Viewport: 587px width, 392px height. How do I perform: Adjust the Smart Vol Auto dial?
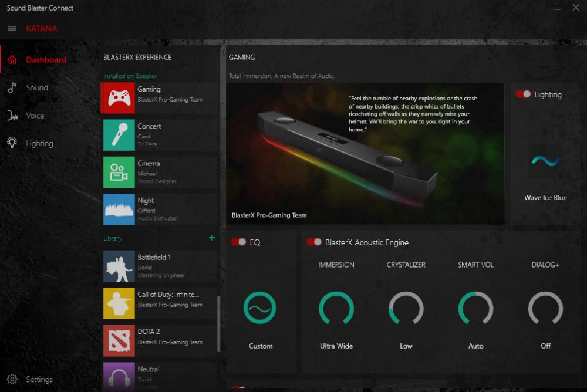coord(476,308)
